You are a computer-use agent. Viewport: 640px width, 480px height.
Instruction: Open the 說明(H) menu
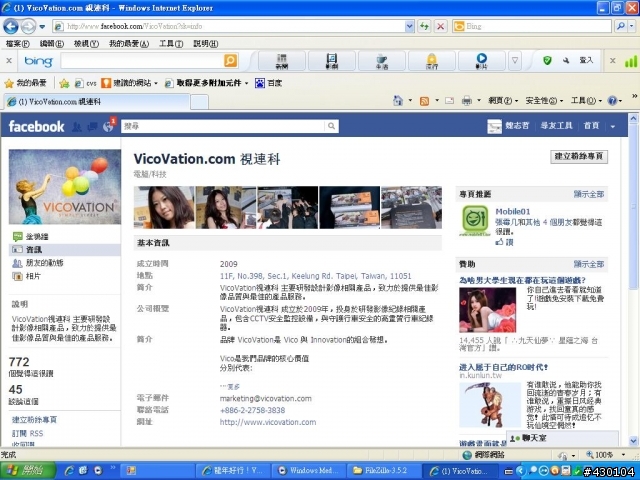tap(205, 43)
